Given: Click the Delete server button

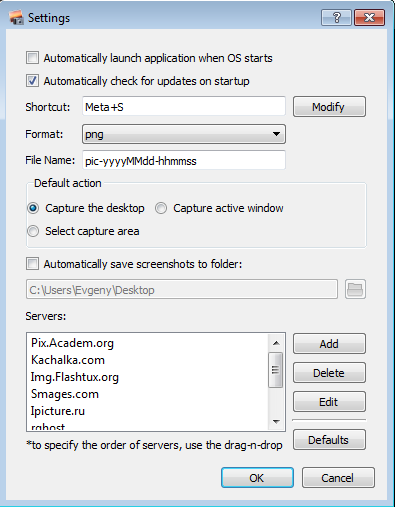Looking at the screenshot, I should [329, 373].
